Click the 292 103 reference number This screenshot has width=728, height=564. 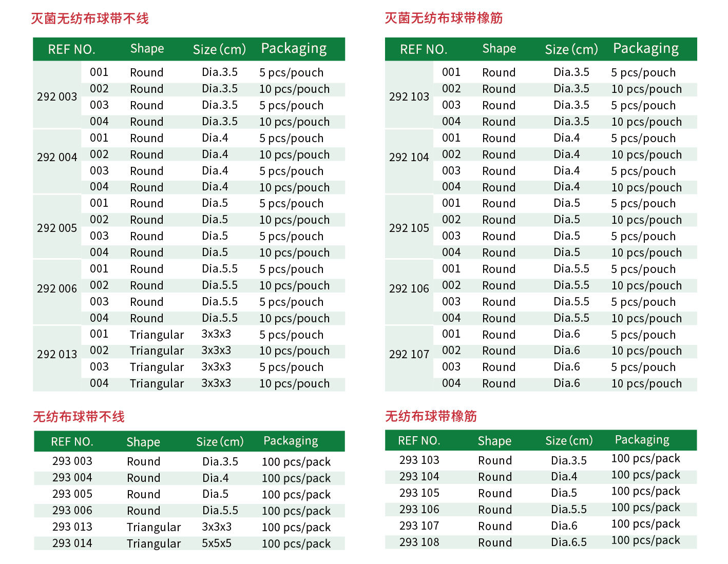click(409, 96)
